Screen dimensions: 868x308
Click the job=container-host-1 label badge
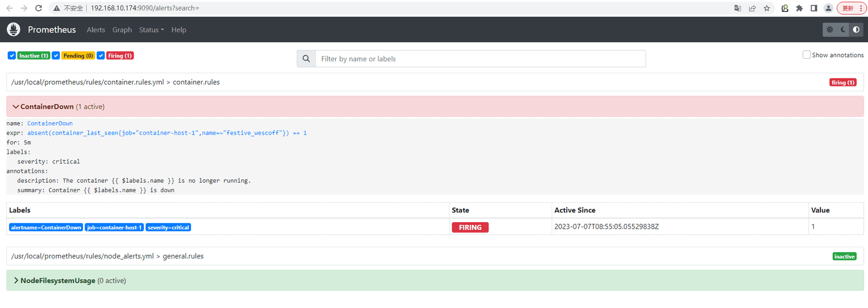click(114, 228)
